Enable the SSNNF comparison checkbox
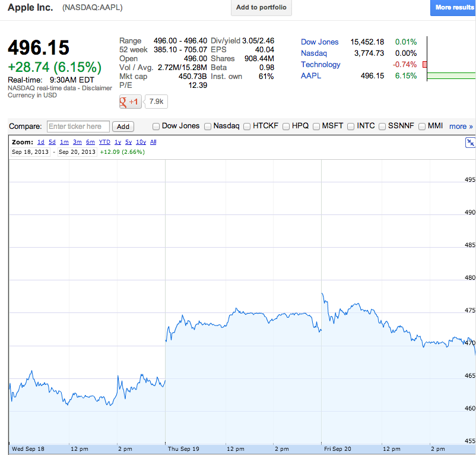Screen dimensions: 476x455 382,127
